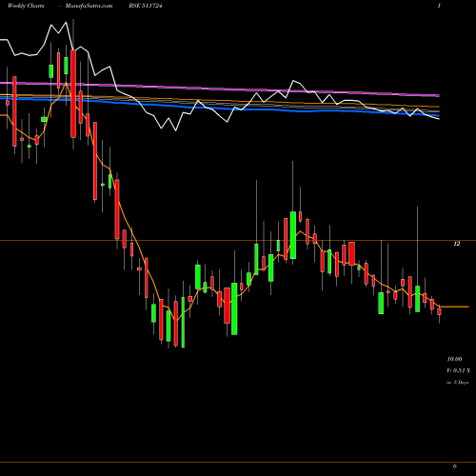Click the 'BSE 511724' symbol text
476x476 pixels.
tap(146, 6)
